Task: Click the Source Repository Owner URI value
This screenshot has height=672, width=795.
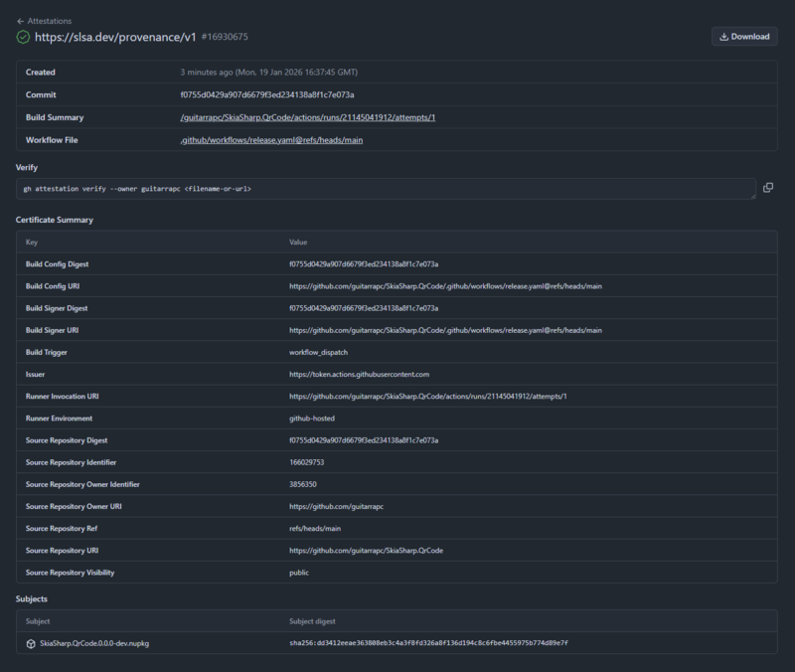Action: click(x=336, y=506)
